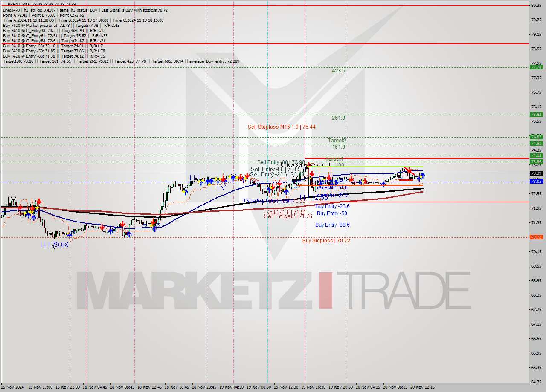
Task: Click the green 75.82 price tag
Action: tap(536, 114)
